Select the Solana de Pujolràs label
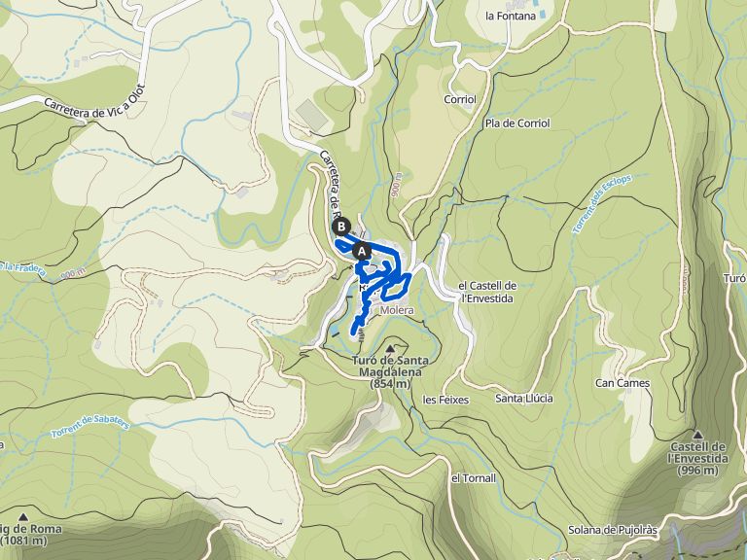 tap(612, 530)
